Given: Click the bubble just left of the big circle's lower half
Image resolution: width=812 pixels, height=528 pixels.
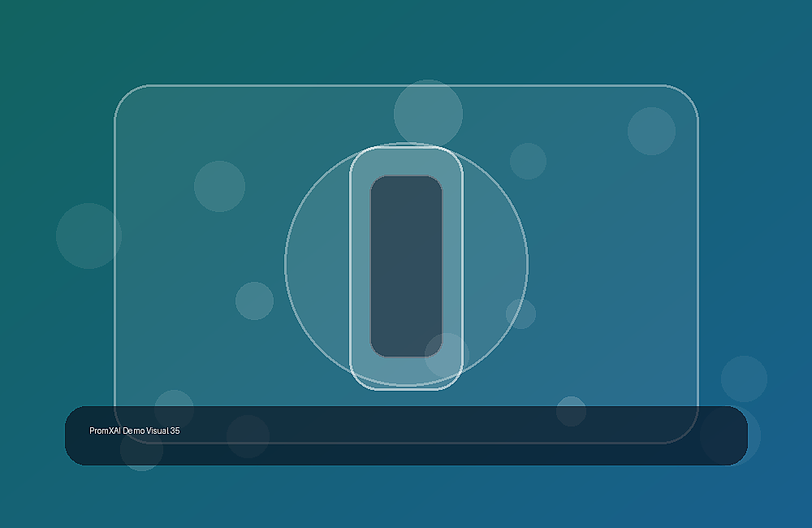Looking at the screenshot, I should pyautogui.click(x=254, y=301).
